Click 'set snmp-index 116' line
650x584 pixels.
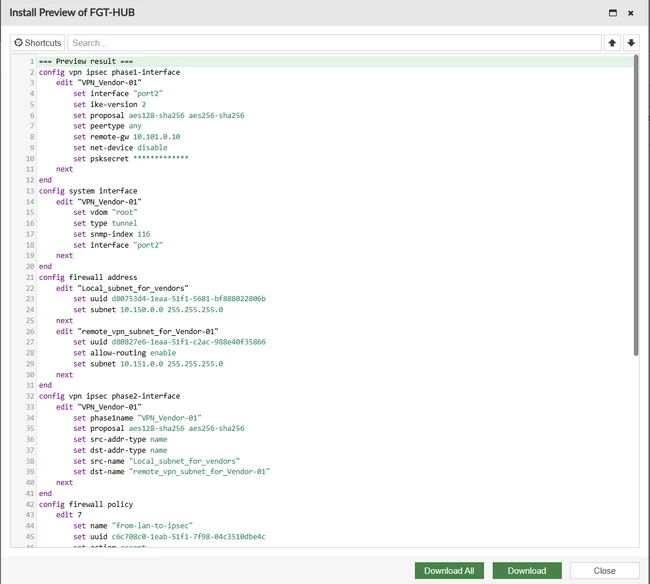click(112, 234)
